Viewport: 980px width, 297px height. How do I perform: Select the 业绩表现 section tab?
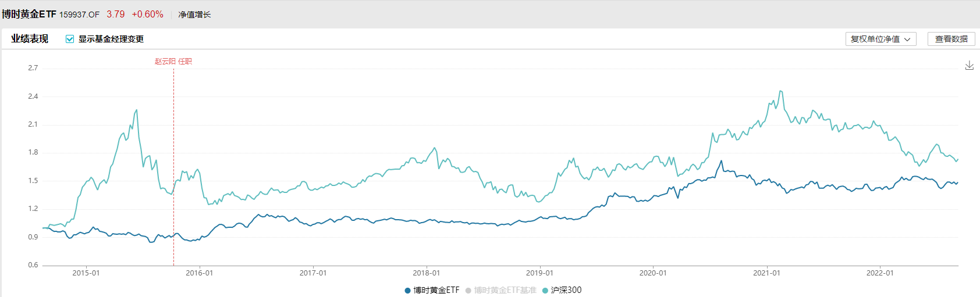click(x=30, y=39)
